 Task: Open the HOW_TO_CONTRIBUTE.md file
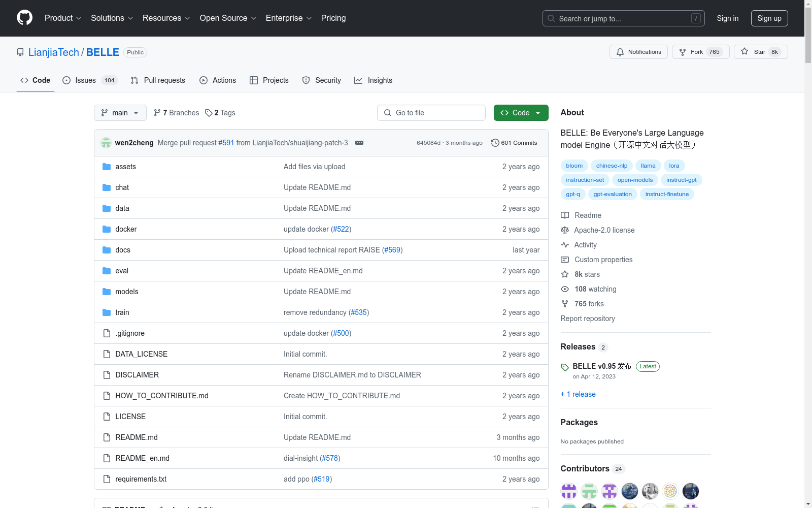(x=161, y=396)
